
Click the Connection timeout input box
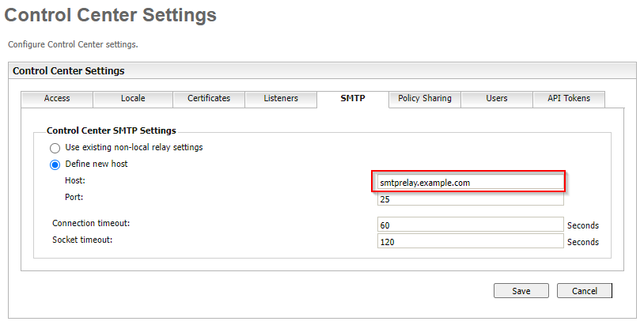point(470,225)
